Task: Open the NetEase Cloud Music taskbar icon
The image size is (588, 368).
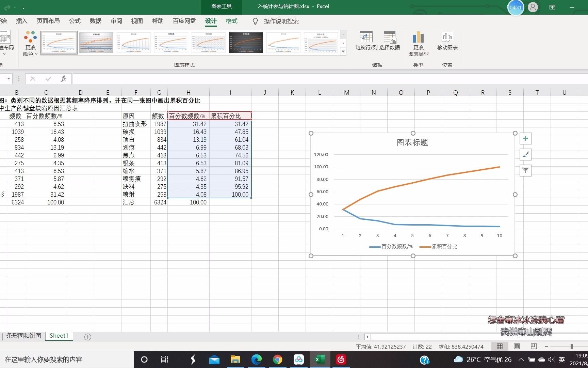Action: 340,359
